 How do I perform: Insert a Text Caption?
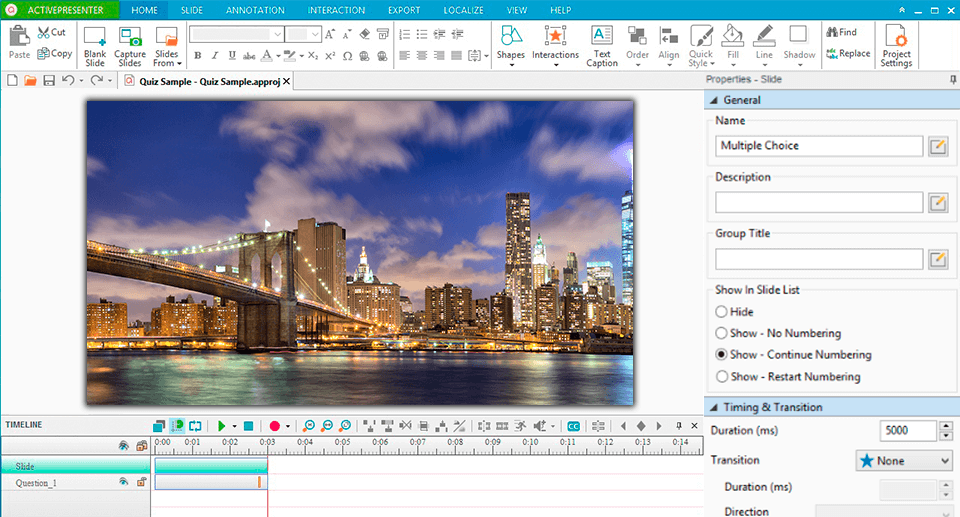[602, 45]
